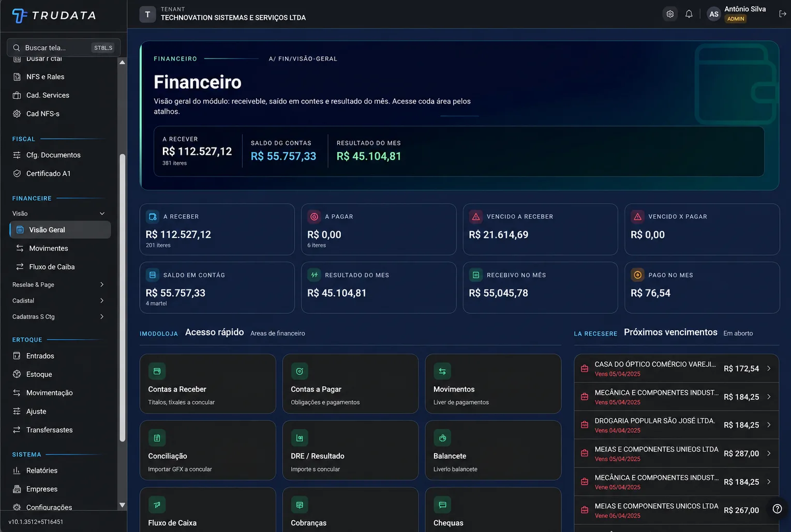Click sidebar scrollbar up arrow
The image size is (791, 532).
pos(122,62)
